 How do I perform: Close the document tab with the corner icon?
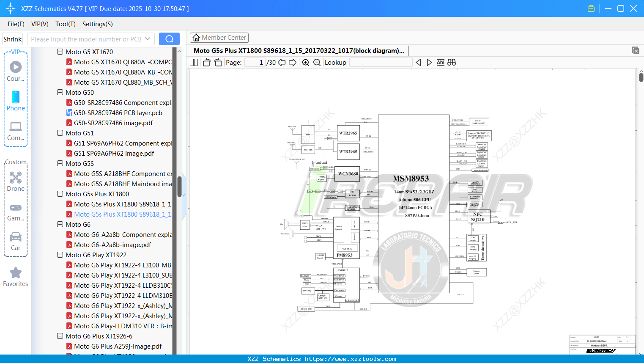[636, 50]
